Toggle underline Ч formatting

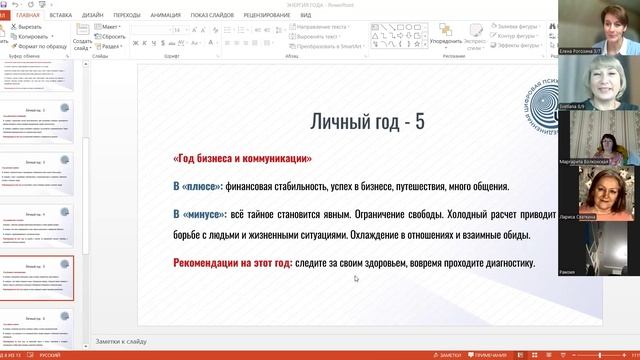coord(153,43)
